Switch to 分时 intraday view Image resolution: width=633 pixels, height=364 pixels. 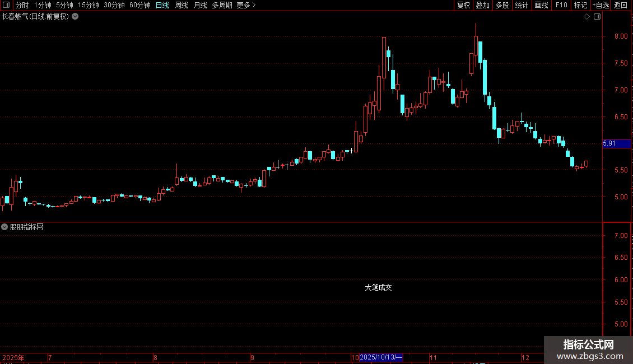point(22,5)
